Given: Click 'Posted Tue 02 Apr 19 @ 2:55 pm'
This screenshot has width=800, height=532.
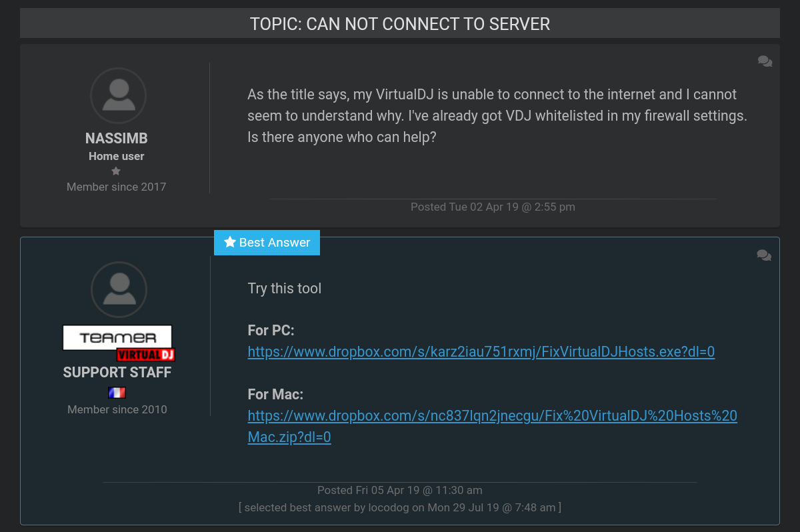Looking at the screenshot, I should (x=493, y=207).
